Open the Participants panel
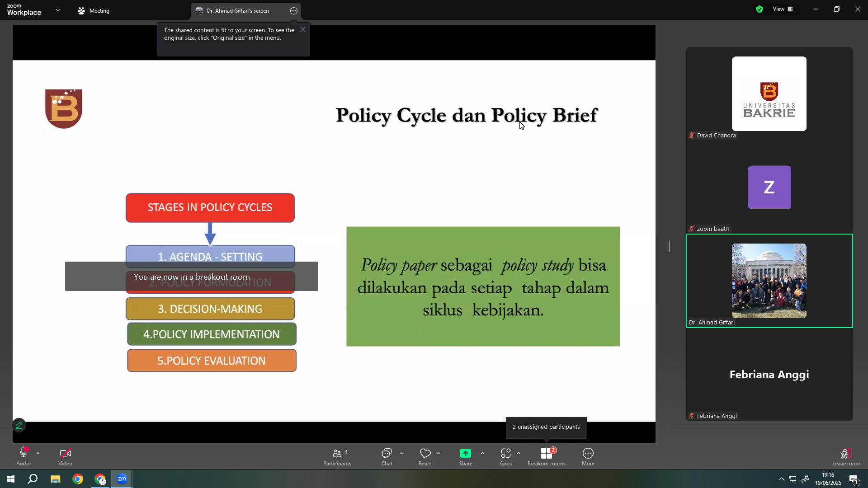The height and width of the screenshot is (488, 868). [337, 456]
